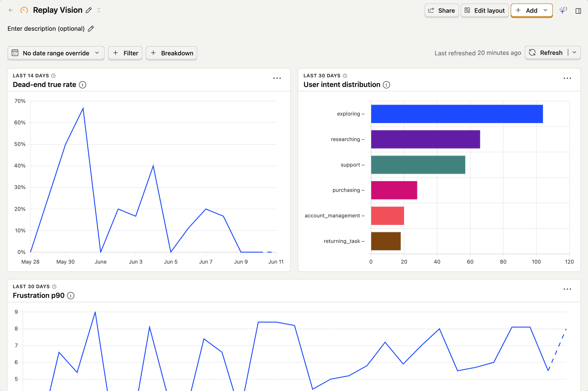Open the Frustration p90 insight title
Image resolution: width=588 pixels, height=391 pixels.
click(x=39, y=295)
